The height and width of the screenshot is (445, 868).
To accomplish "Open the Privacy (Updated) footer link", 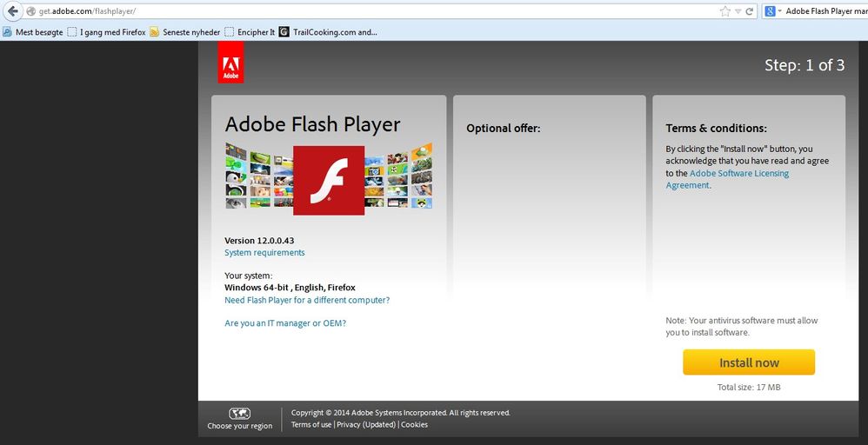I will click(366, 424).
